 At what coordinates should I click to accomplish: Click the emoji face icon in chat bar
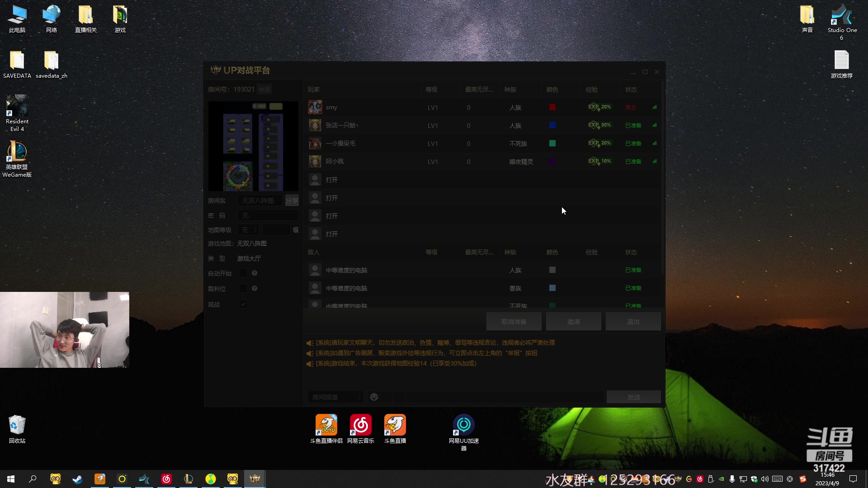pyautogui.click(x=374, y=397)
